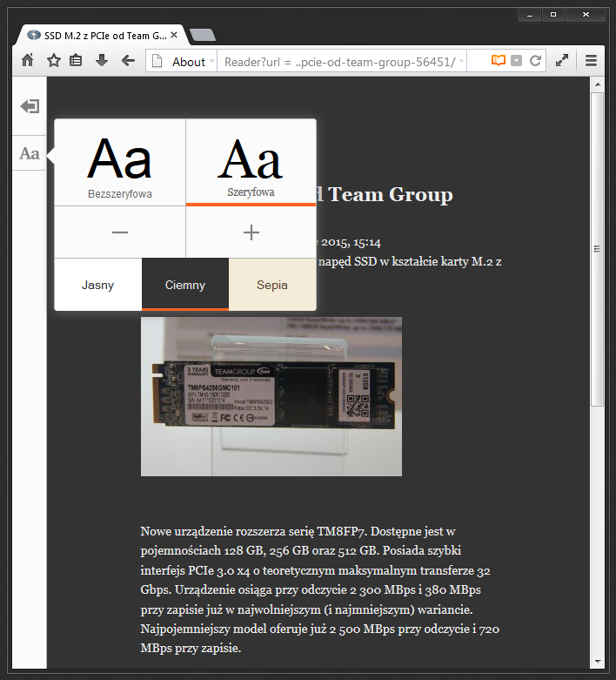616x680 pixels.
Task: Close the SSD M.2 tab
Action: [174, 35]
